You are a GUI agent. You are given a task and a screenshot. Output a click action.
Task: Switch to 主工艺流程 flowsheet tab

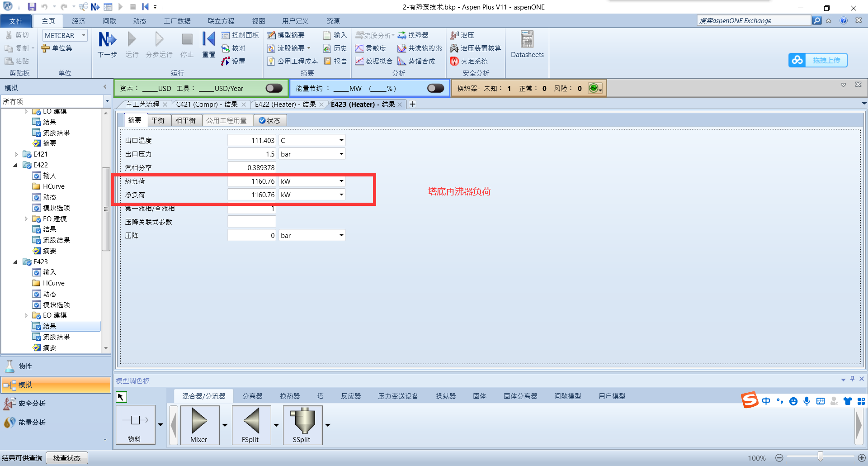tap(142, 105)
